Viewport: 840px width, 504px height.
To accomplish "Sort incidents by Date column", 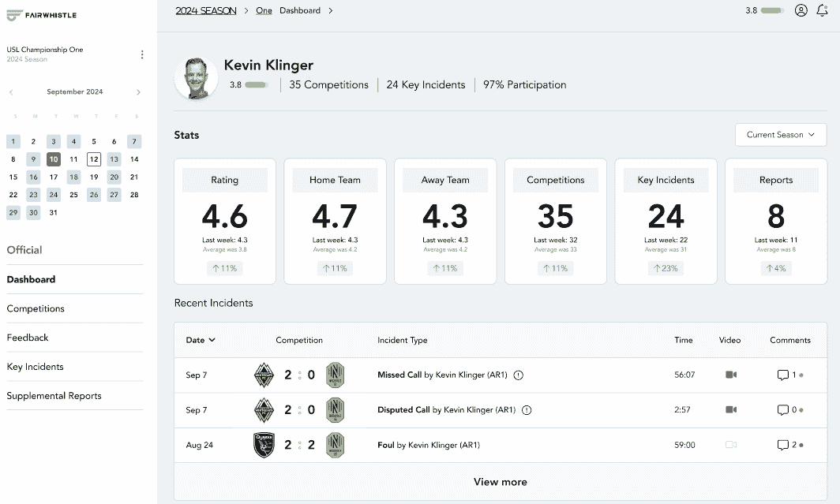I will click(x=201, y=340).
